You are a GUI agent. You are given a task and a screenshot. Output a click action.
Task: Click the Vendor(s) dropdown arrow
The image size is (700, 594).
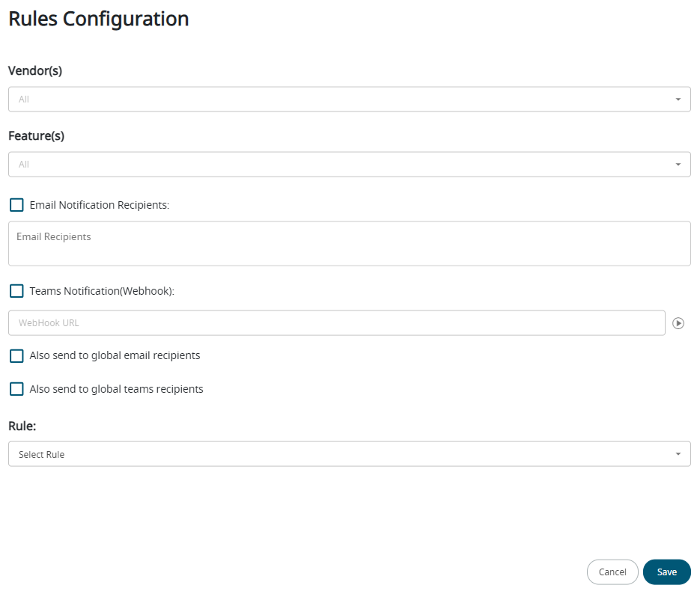pyautogui.click(x=678, y=99)
